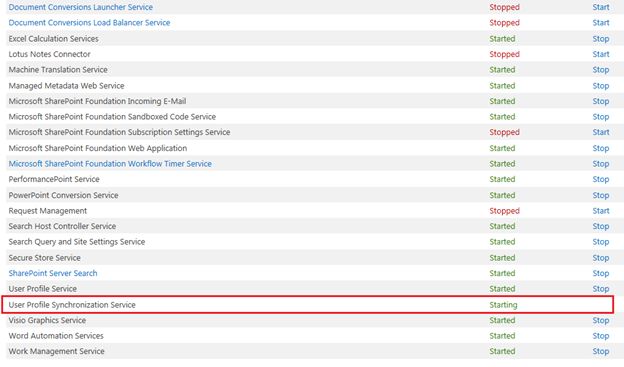Image resolution: width=624 pixels, height=367 pixels.
Task: Select 'Search Query and Site Settings Service' name
Action: 77,242
